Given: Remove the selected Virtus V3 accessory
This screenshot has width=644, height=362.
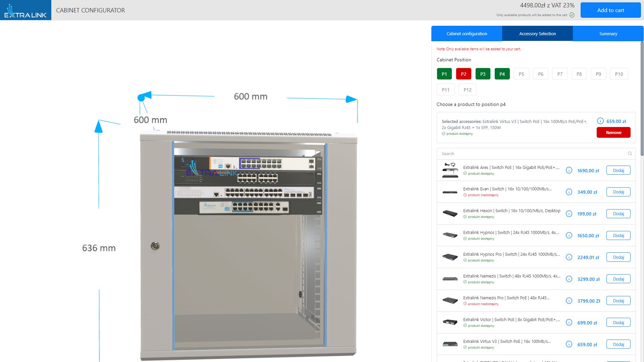Looking at the screenshot, I should click(x=613, y=132).
